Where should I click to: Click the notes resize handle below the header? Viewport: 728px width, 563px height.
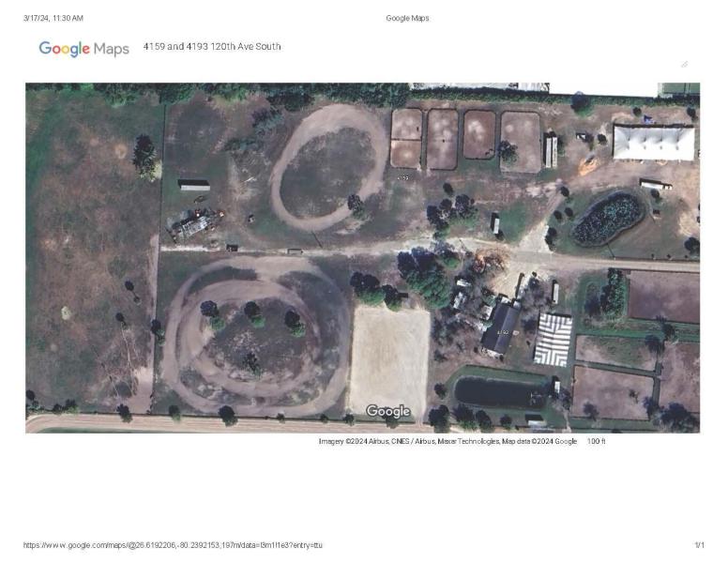click(684, 64)
